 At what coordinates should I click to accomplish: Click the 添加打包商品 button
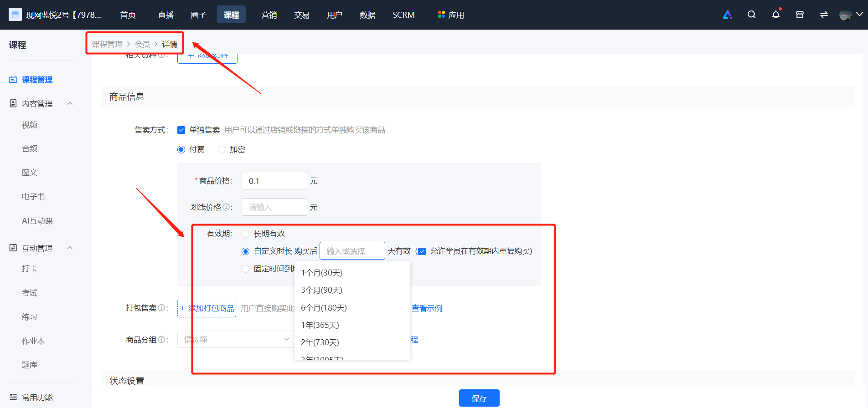[207, 308]
